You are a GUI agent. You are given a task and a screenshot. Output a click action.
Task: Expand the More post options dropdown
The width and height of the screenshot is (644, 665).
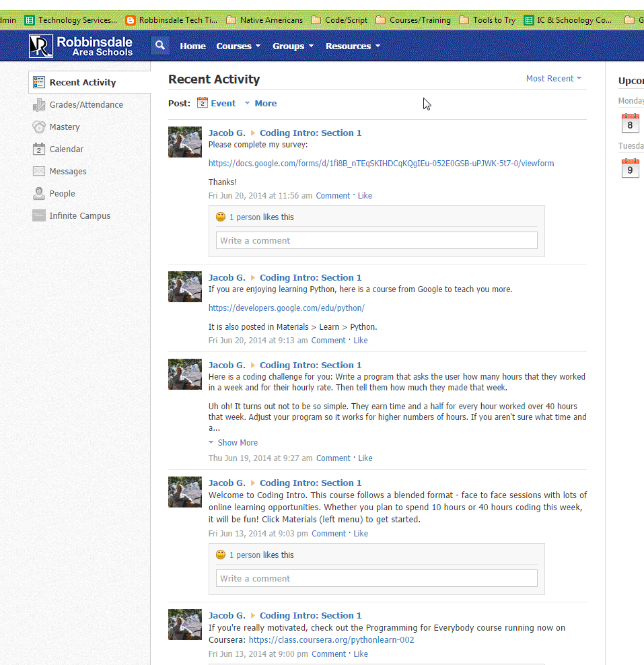(260, 103)
